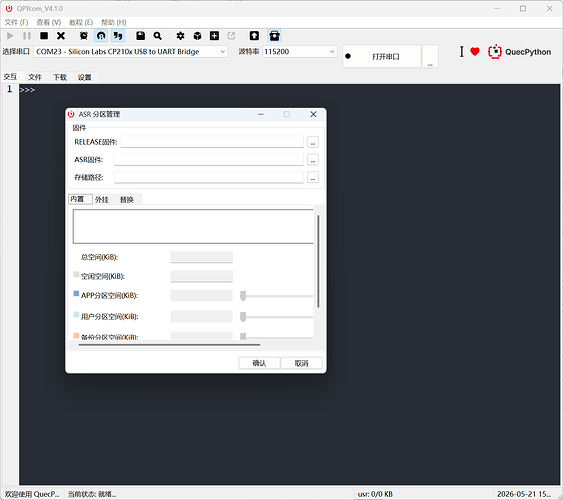Click the 空闲空间(KiB) value field
Viewport: 563px width, 500px height.
click(201, 276)
